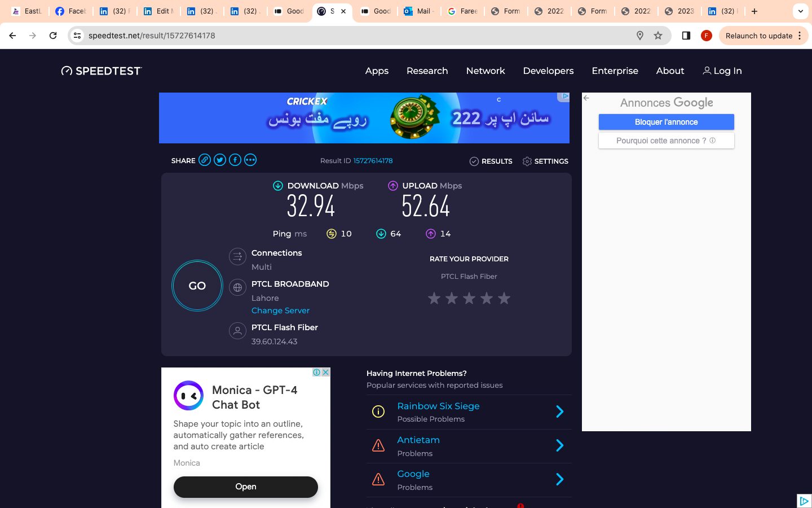Open the Network menu

486,71
